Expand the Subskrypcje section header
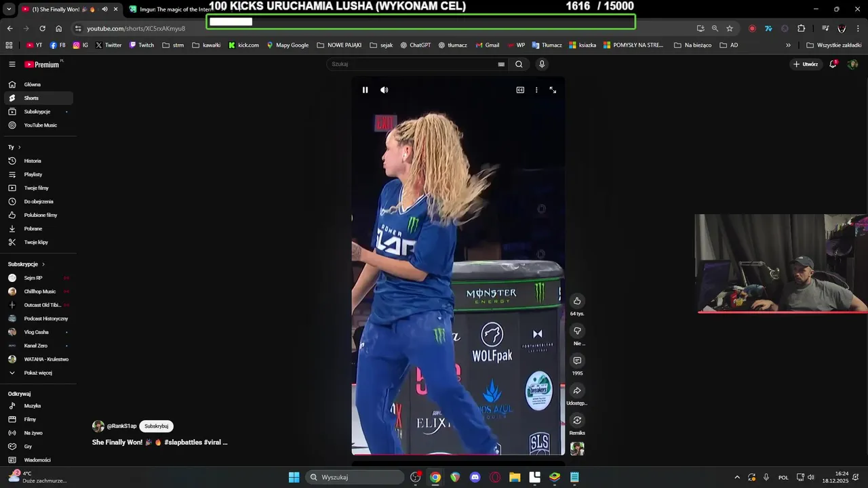868x488 pixels. tap(26, 264)
